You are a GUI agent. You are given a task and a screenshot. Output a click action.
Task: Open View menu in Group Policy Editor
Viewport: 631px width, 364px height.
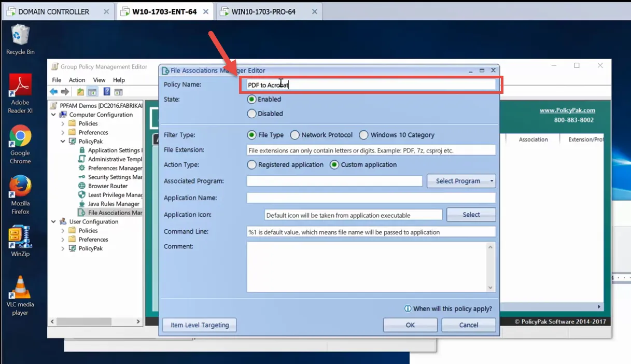point(99,80)
